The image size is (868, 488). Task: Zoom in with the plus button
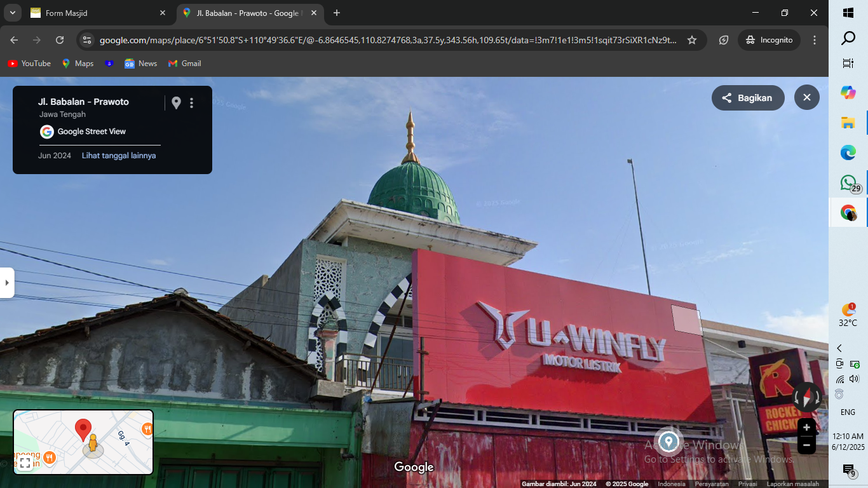point(806,428)
